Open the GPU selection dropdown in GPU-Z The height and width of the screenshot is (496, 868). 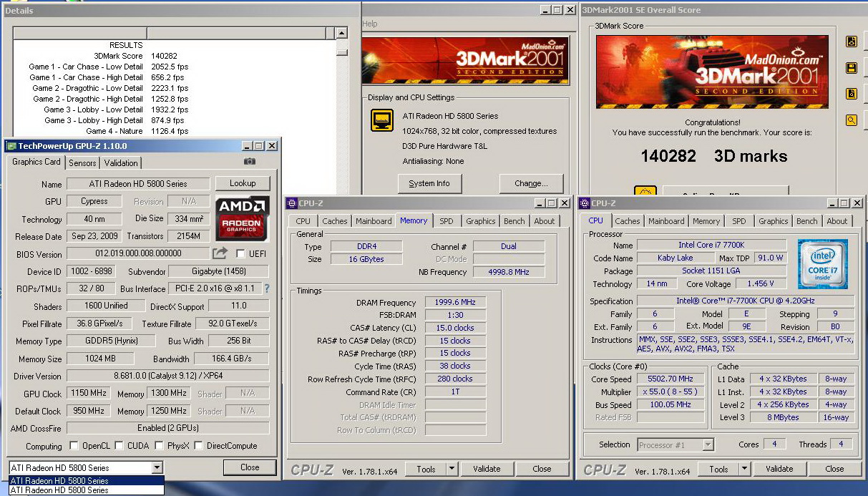157,467
